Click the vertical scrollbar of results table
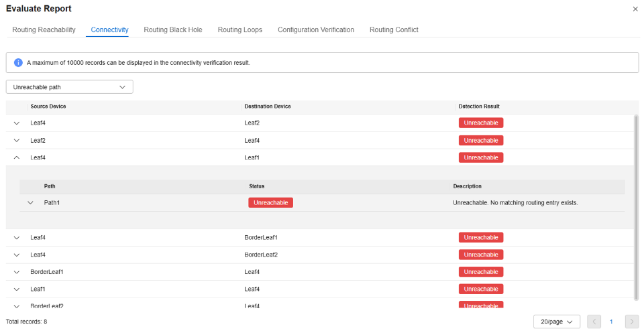644x333 pixels. 637,206
